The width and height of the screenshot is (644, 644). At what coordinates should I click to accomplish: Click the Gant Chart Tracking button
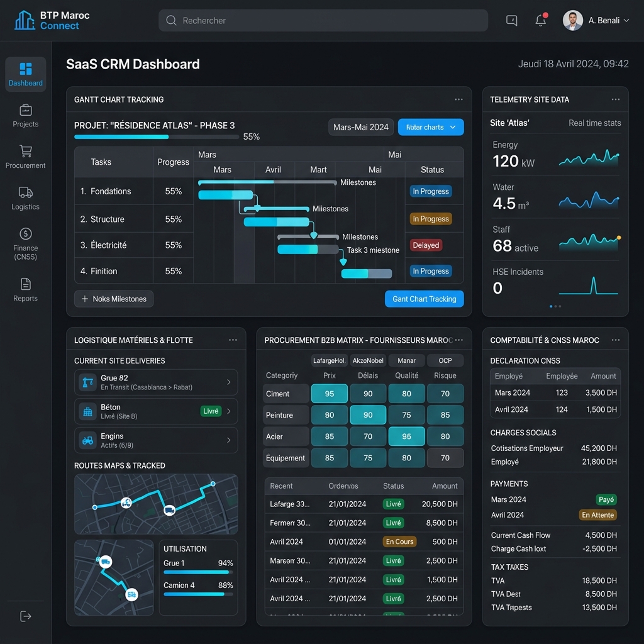tap(425, 299)
